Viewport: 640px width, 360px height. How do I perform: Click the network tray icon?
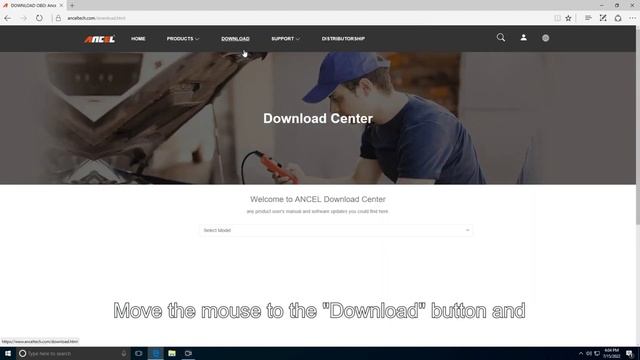click(597, 353)
